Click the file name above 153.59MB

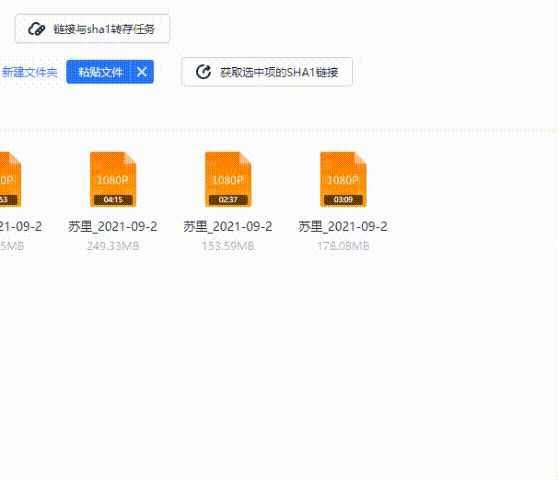(x=228, y=226)
